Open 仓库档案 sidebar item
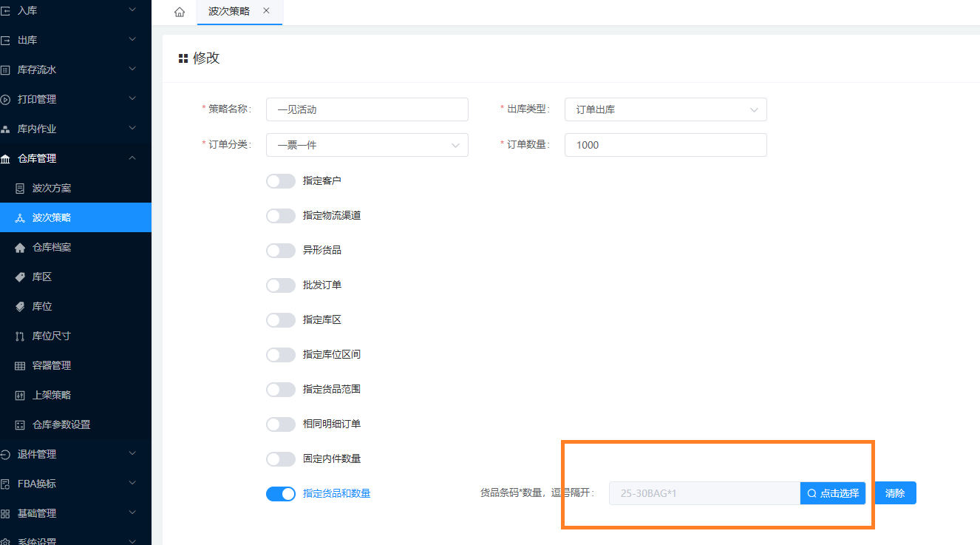 [x=52, y=247]
